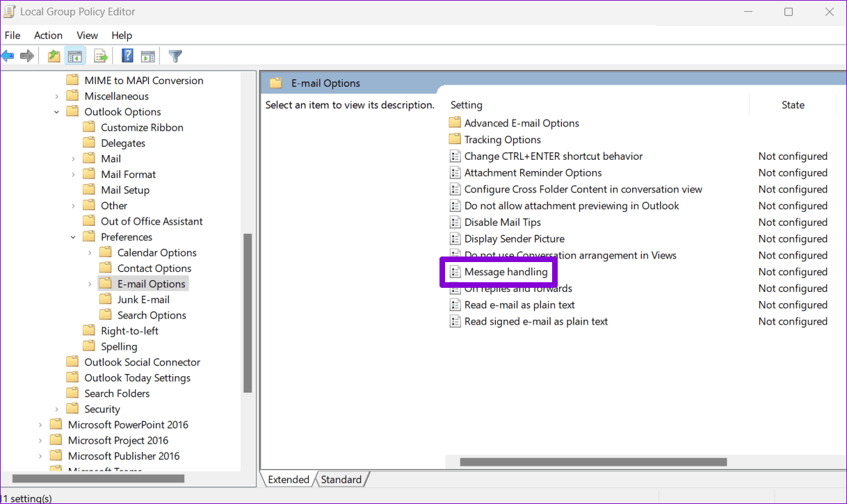Toggle the Show/Hide Console Tree icon

click(x=75, y=56)
